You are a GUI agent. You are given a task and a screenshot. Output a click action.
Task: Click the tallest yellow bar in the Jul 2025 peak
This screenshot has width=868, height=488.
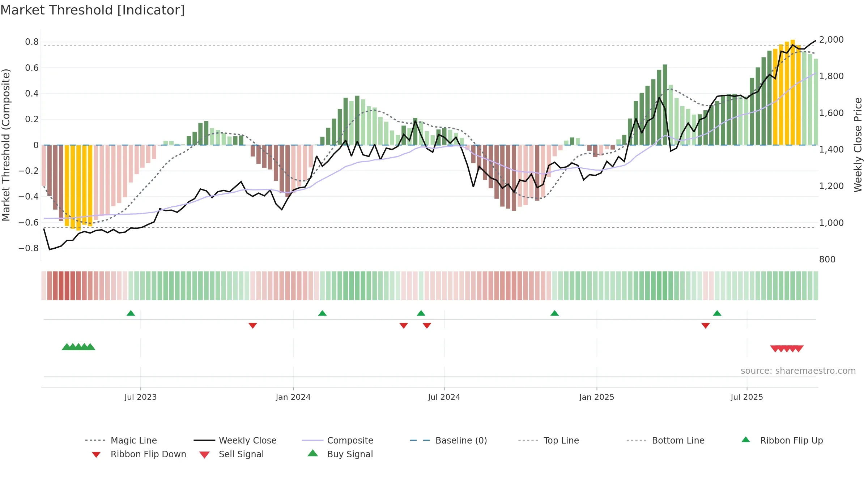[x=793, y=92]
